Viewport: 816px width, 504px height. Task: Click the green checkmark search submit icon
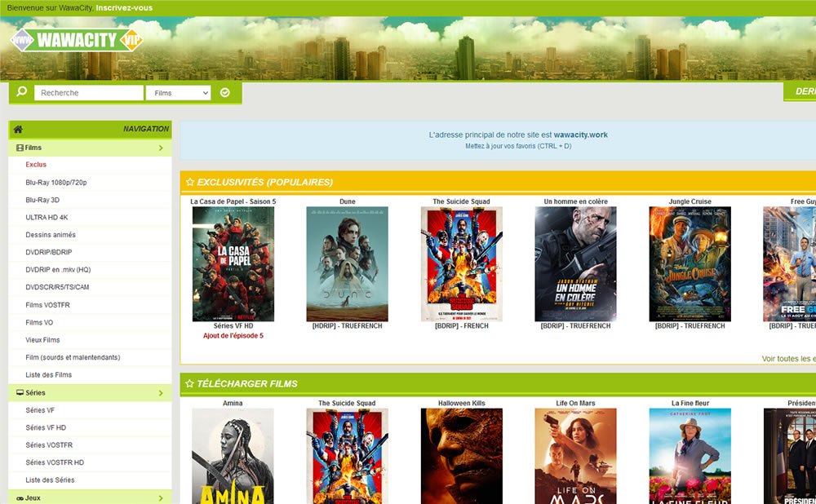click(225, 93)
